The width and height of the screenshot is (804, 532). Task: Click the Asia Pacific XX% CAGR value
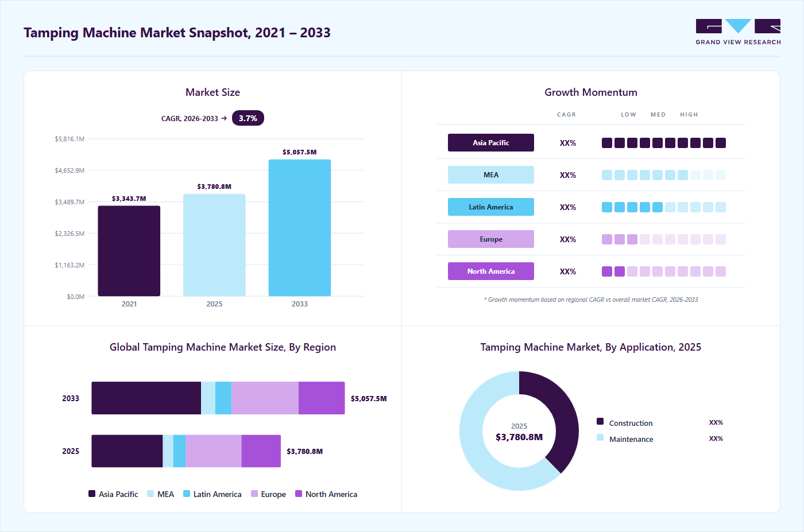click(568, 143)
